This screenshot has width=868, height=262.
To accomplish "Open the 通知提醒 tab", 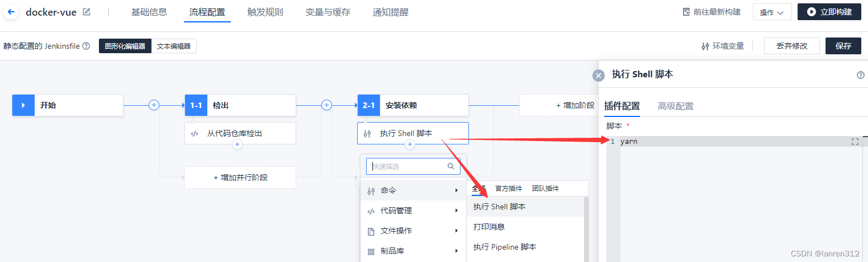I will point(391,12).
